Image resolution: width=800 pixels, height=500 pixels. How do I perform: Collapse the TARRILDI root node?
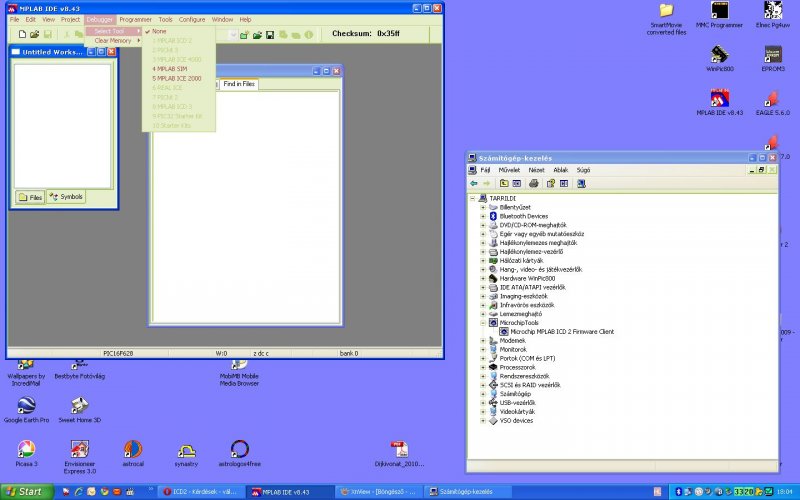pyautogui.click(x=472, y=198)
